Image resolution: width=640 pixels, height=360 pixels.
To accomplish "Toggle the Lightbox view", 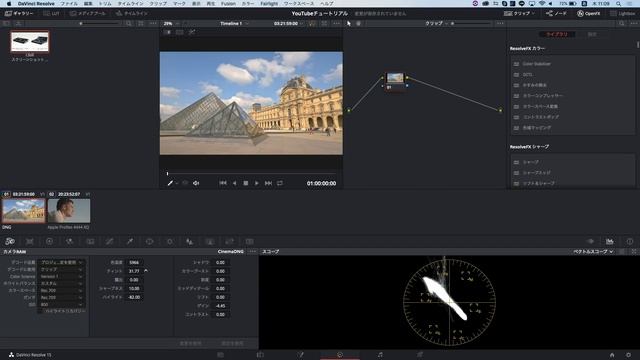I will [623, 13].
